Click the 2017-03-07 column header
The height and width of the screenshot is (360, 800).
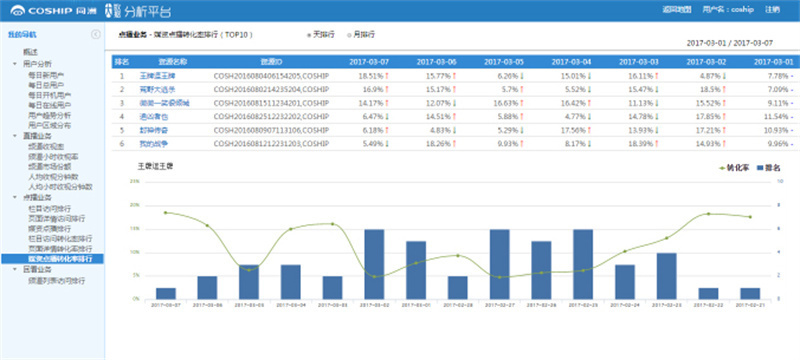369,62
